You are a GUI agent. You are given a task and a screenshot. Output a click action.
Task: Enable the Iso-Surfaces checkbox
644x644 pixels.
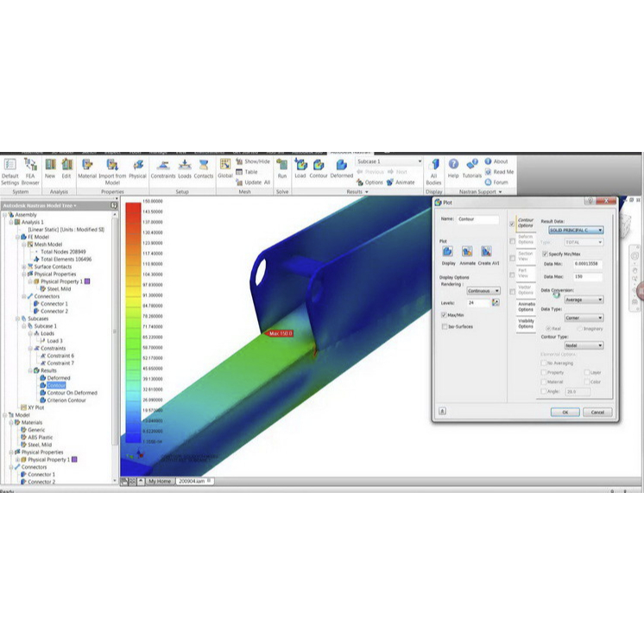click(443, 327)
